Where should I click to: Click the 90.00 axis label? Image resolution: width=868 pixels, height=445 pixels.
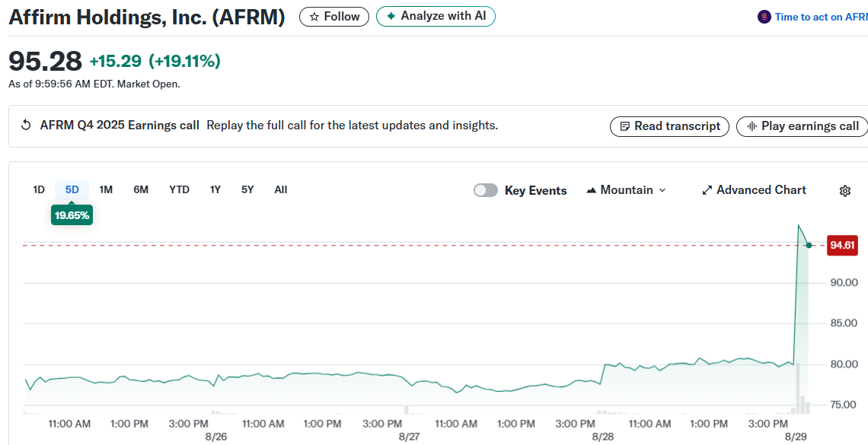[844, 282]
